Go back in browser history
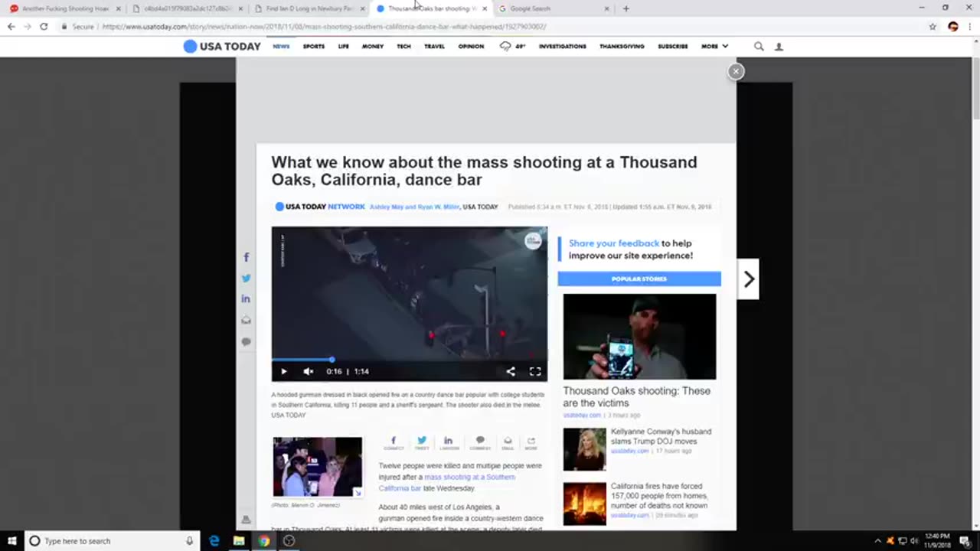The image size is (980, 551). point(11,26)
